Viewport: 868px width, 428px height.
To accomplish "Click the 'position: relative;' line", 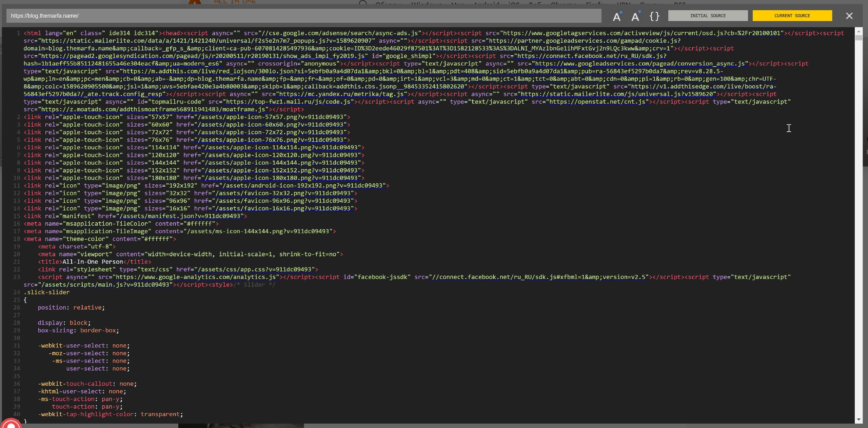I will pyautogui.click(x=71, y=308).
